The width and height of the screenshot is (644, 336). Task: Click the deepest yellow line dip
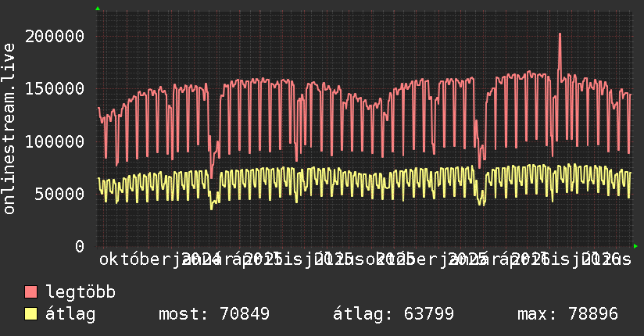[x=212, y=209]
